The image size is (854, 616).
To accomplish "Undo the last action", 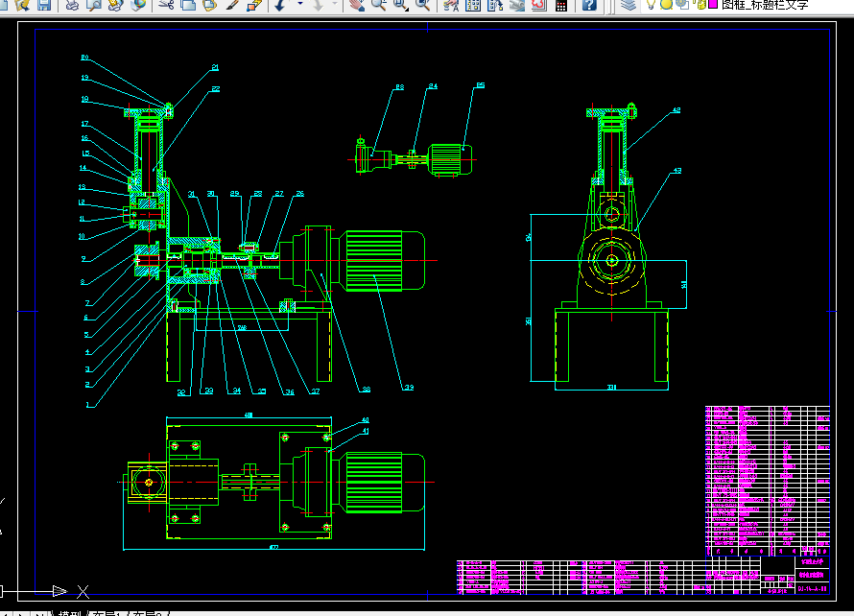I will tap(280, 5).
